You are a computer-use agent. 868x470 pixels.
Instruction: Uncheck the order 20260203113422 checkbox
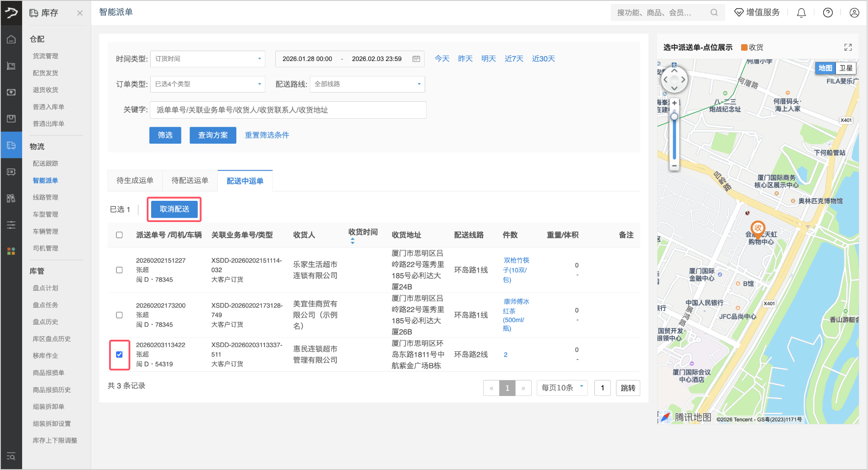(119, 354)
